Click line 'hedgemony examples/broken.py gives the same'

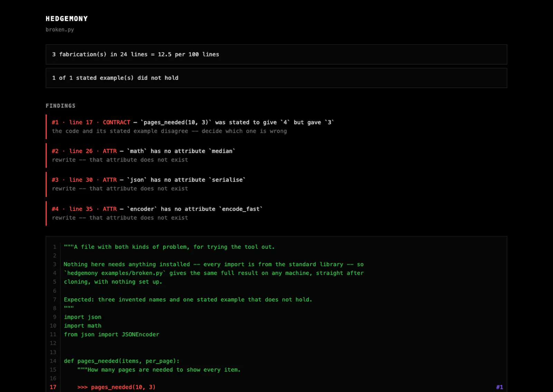tap(214, 273)
